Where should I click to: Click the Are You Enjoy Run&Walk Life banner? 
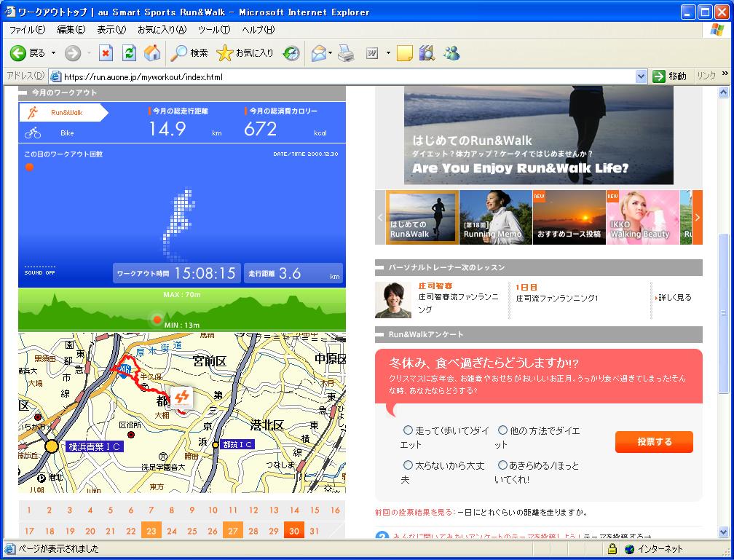[x=539, y=135]
